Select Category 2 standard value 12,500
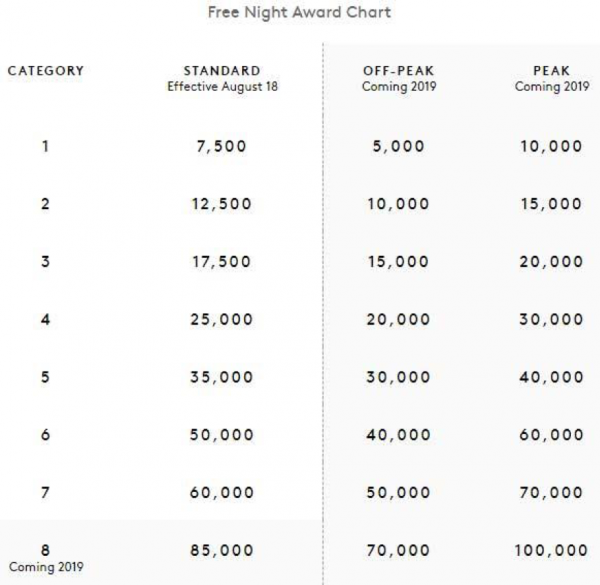 coord(222,204)
